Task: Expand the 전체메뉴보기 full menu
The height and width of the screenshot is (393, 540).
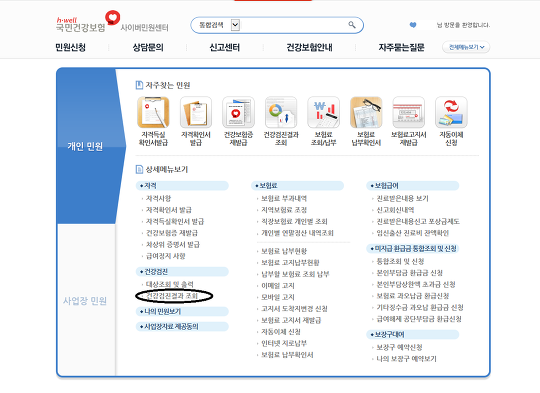Action: pos(466,47)
